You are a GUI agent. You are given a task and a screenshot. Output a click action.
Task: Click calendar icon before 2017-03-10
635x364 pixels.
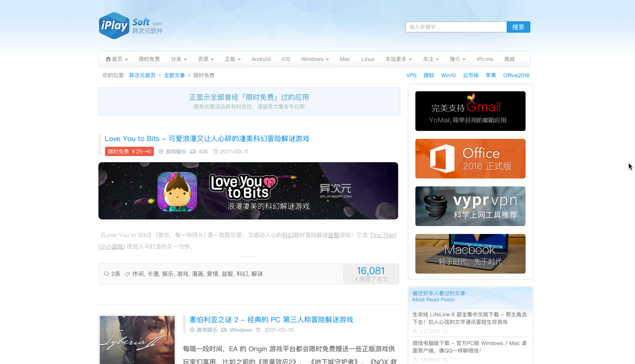click(x=258, y=330)
